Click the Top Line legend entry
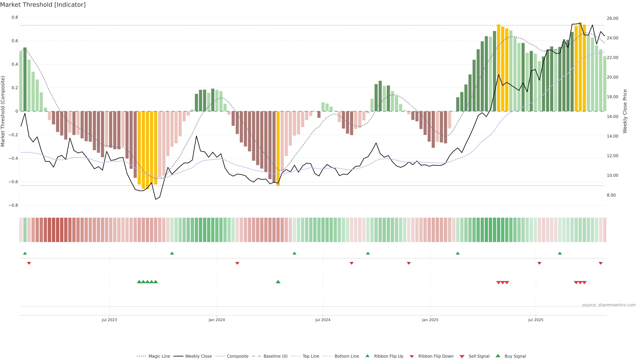This screenshot has width=644, height=362. (311, 356)
